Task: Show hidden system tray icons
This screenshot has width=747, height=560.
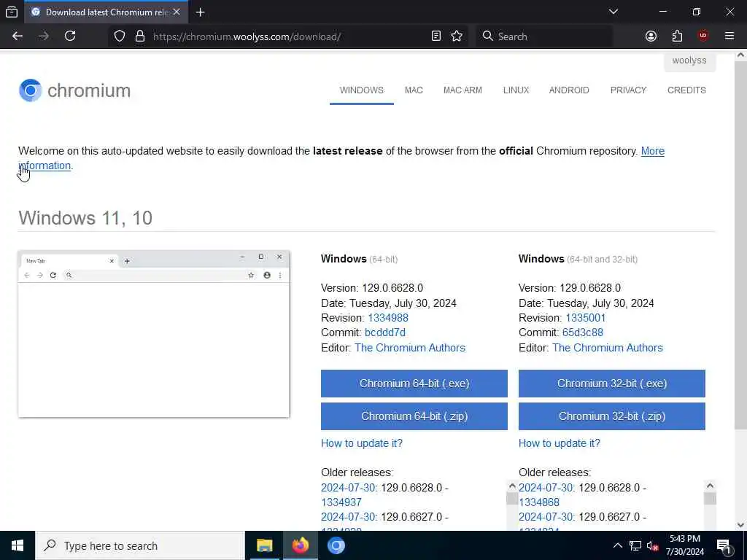Action: pyautogui.click(x=617, y=545)
